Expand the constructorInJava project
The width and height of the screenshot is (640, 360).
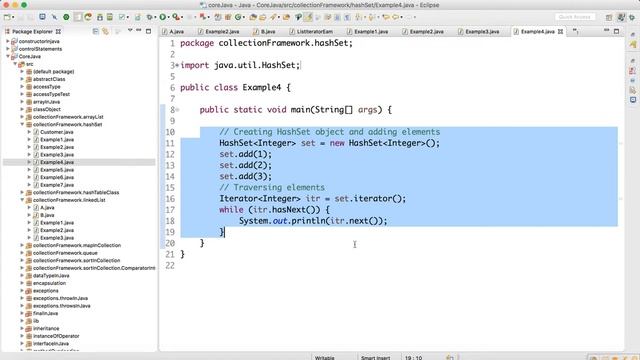tap(8, 41)
